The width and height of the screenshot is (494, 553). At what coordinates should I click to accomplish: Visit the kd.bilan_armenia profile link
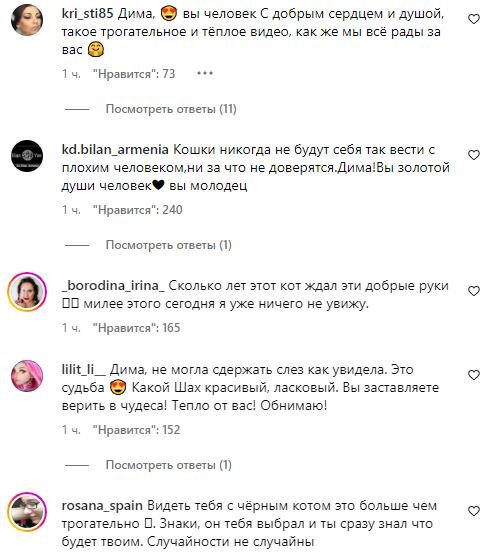(x=115, y=150)
